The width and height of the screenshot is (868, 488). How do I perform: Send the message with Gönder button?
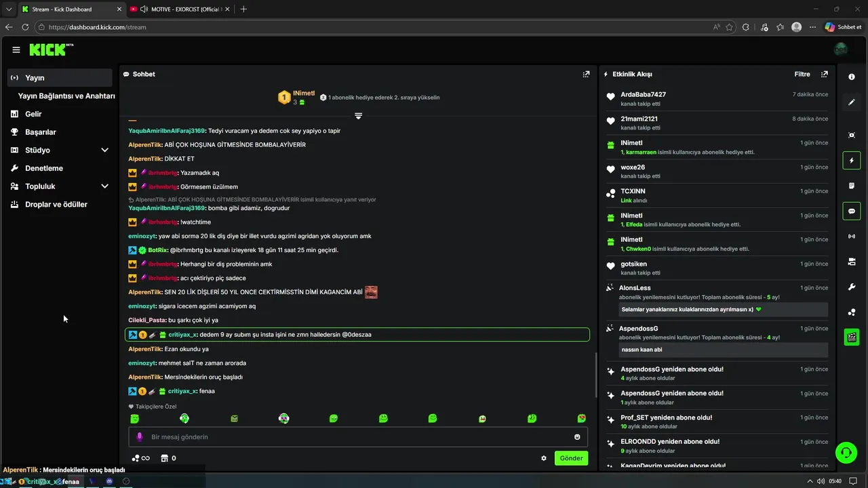pos(571,458)
